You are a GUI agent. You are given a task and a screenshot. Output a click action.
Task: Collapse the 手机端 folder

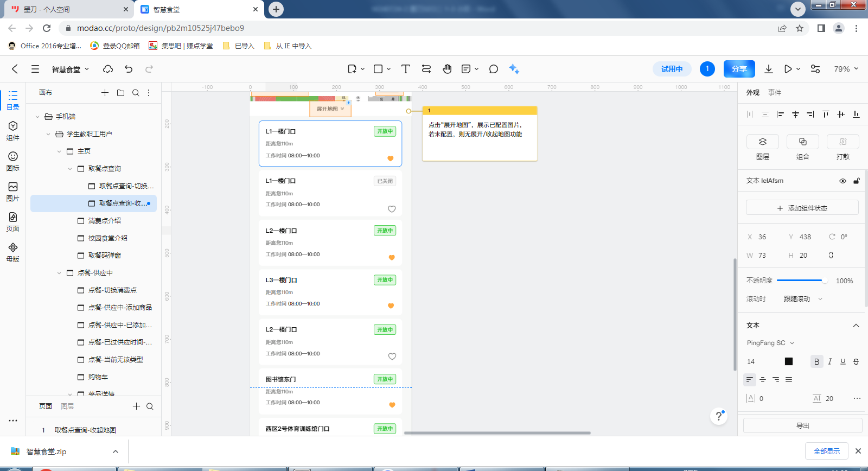tap(37, 117)
